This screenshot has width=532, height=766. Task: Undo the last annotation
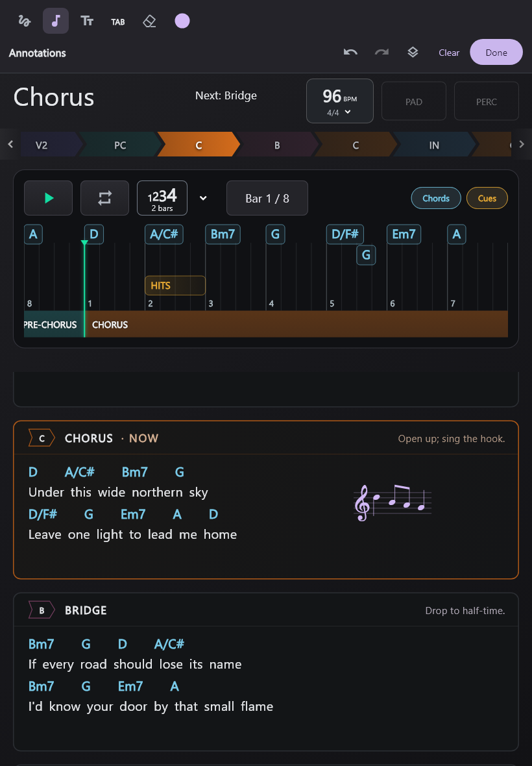click(350, 53)
